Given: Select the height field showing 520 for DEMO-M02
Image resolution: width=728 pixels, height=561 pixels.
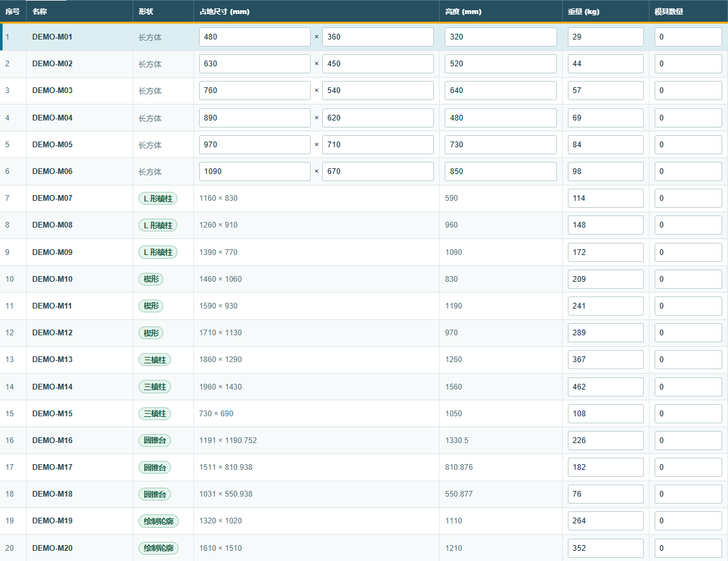Looking at the screenshot, I should click(500, 64).
